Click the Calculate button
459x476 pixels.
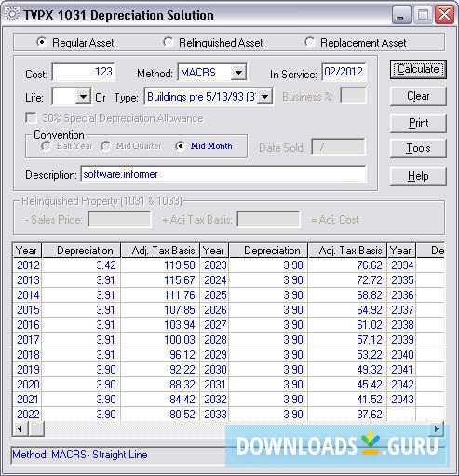tap(418, 69)
